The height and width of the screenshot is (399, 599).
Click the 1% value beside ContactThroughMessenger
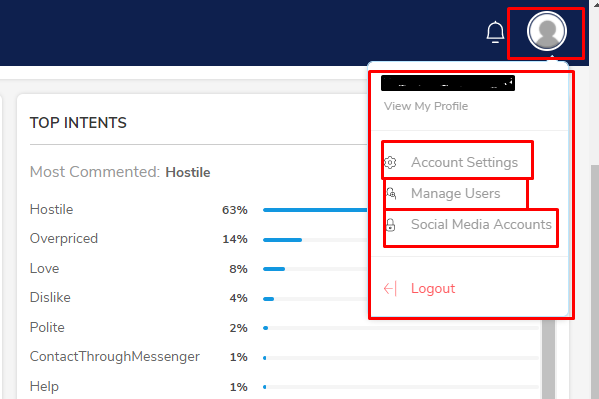tap(238, 357)
